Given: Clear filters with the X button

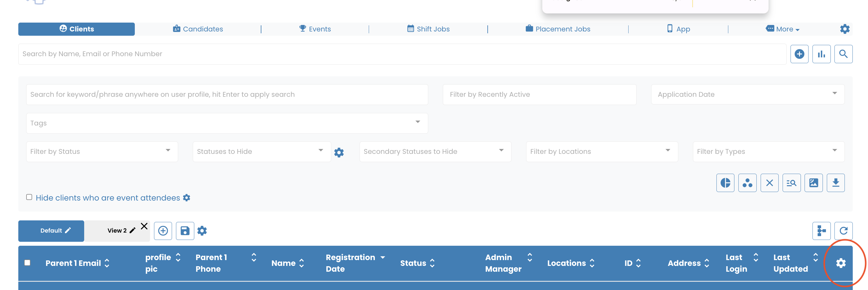Looking at the screenshot, I should pyautogui.click(x=769, y=183).
